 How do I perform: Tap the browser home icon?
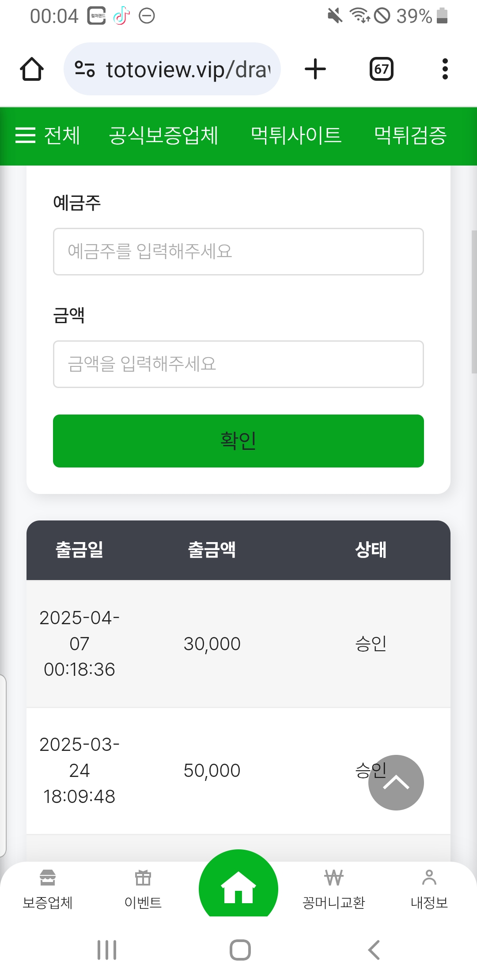[x=32, y=69]
